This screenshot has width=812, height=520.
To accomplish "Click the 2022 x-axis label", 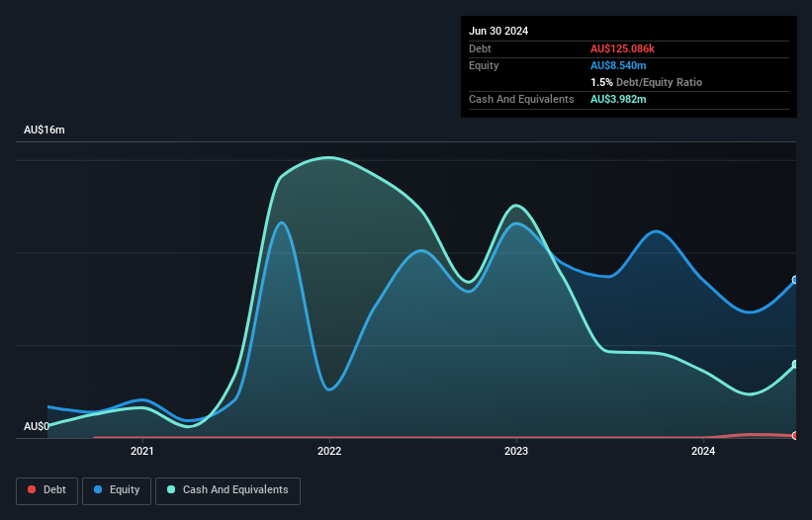I will point(329,451).
